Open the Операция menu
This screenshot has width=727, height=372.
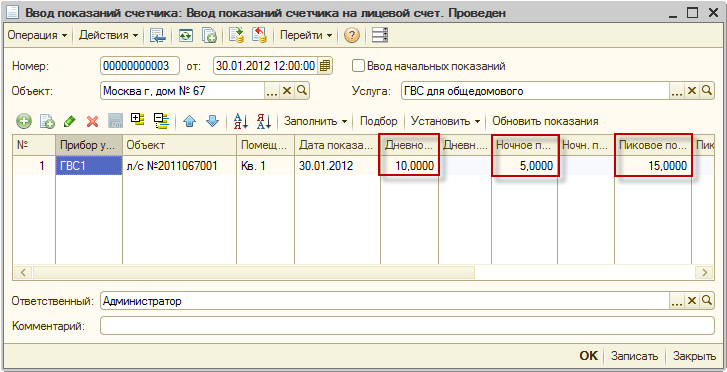click(38, 35)
